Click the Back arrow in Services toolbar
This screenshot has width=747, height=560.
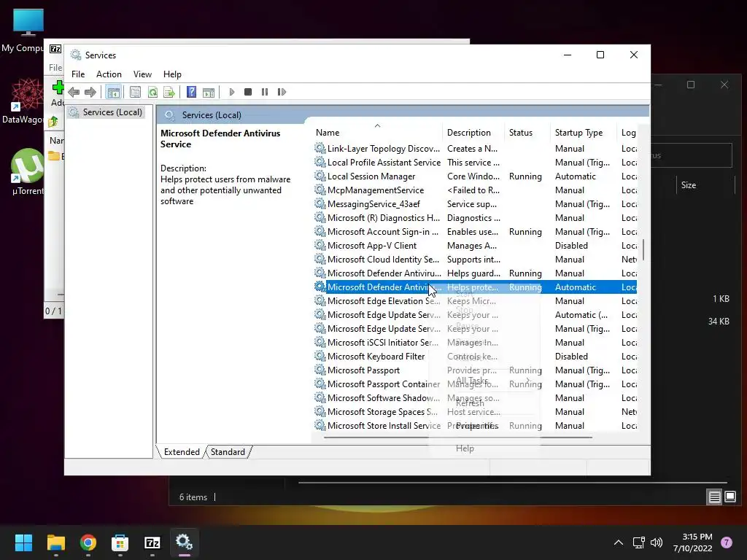[74, 92]
